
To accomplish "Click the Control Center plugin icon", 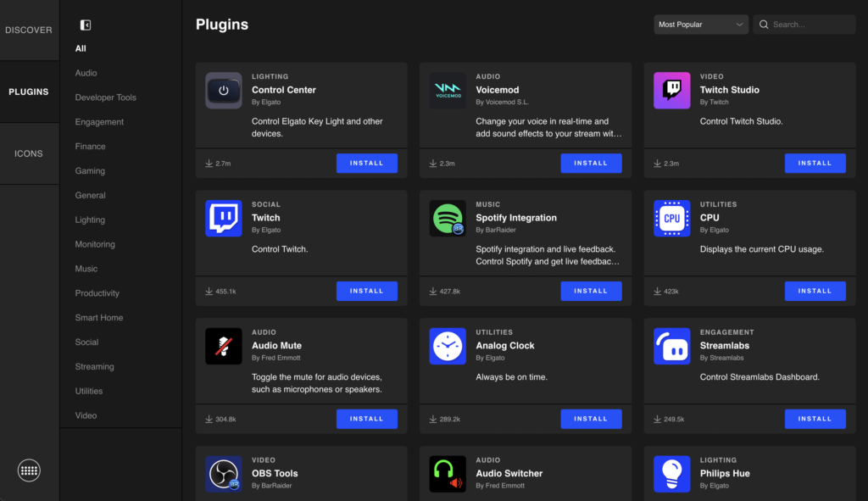I will [224, 91].
